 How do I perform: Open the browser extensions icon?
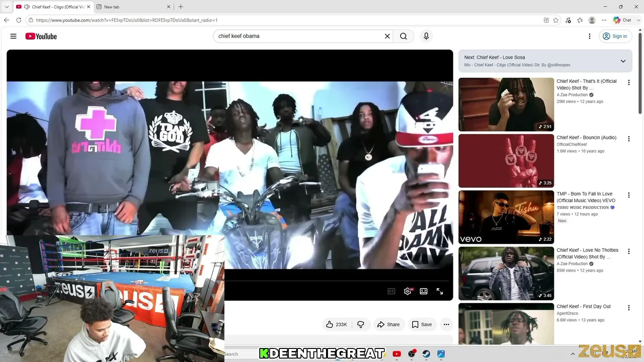click(568, 20)
